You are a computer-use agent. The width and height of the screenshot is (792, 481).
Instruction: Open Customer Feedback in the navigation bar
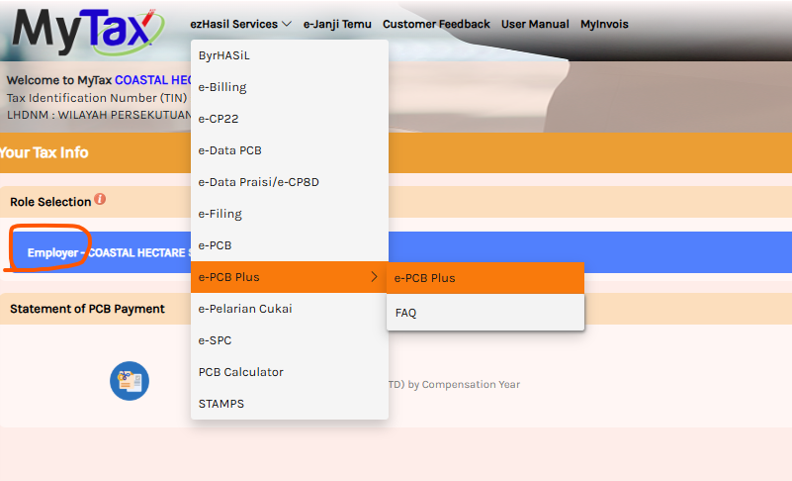[x=436, y=24]
